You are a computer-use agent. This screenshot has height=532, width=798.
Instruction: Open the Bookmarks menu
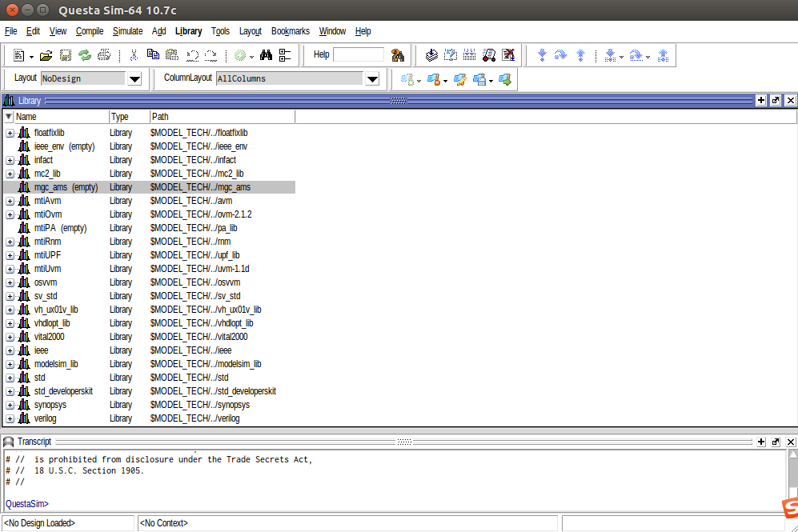[290, 31]
